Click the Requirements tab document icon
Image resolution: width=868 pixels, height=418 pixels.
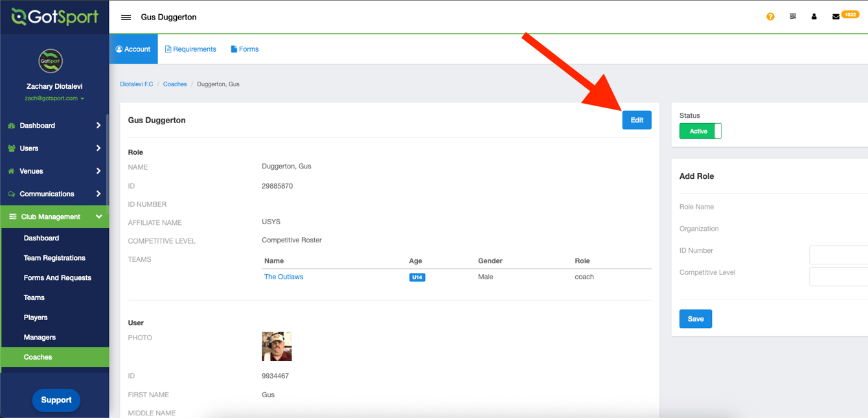(x=168, y=49)
